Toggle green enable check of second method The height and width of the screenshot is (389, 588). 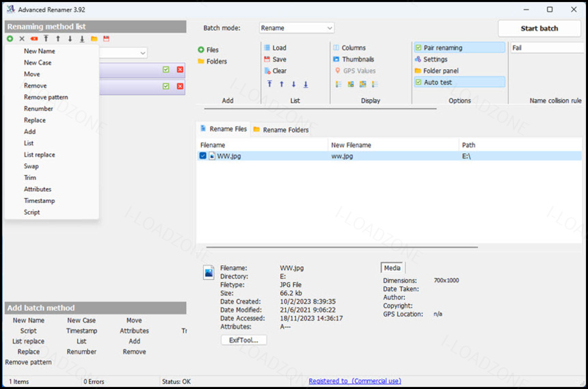coord(165,86)
